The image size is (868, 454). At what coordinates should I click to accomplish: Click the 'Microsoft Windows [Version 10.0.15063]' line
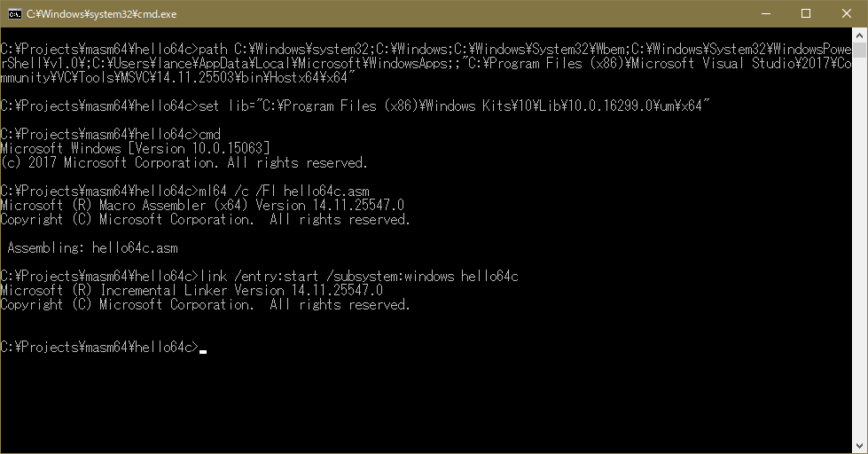tap(135, 148)
